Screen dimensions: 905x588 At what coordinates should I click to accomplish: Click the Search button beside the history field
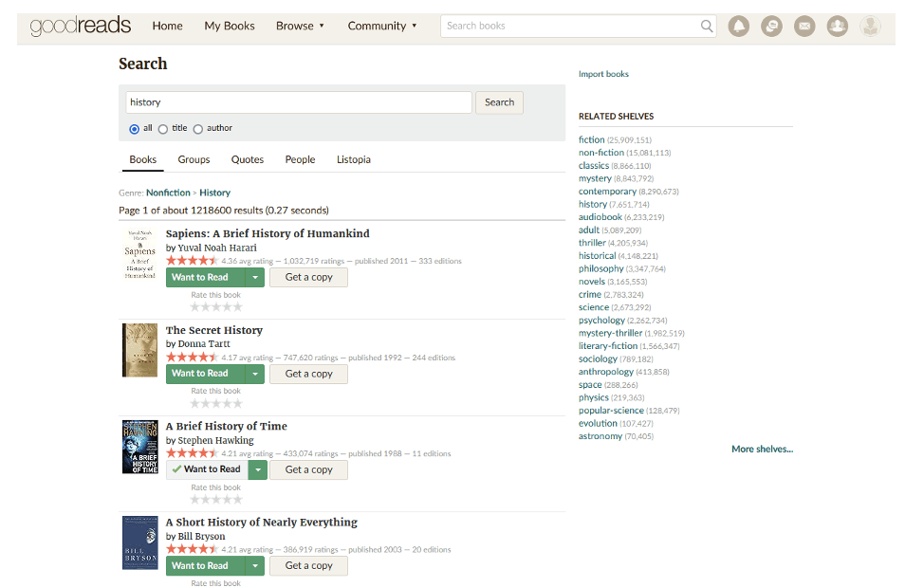point(499,102)
